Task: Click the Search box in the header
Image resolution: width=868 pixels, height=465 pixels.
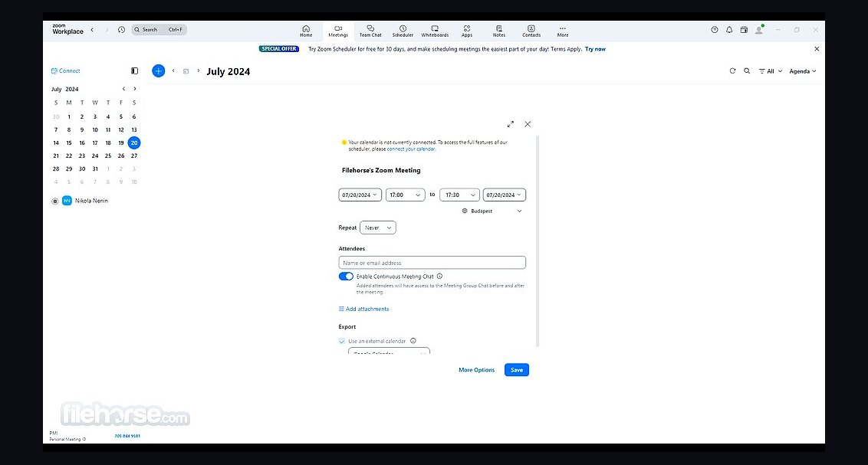Action: pyautogui.click(x=159, y=30)
